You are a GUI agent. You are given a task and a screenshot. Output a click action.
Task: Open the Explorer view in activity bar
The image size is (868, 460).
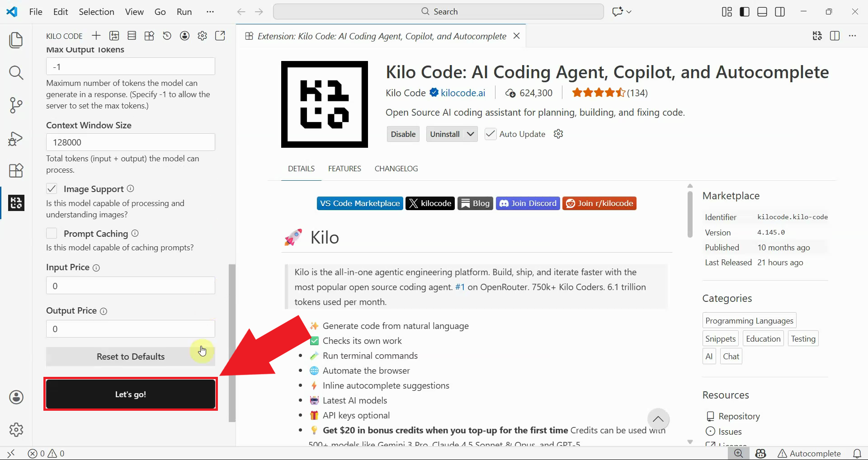click(16, 40)
